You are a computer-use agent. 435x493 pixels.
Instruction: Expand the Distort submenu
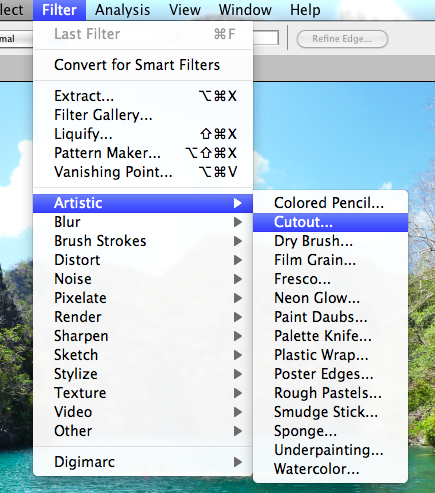(x=143, y=260)
